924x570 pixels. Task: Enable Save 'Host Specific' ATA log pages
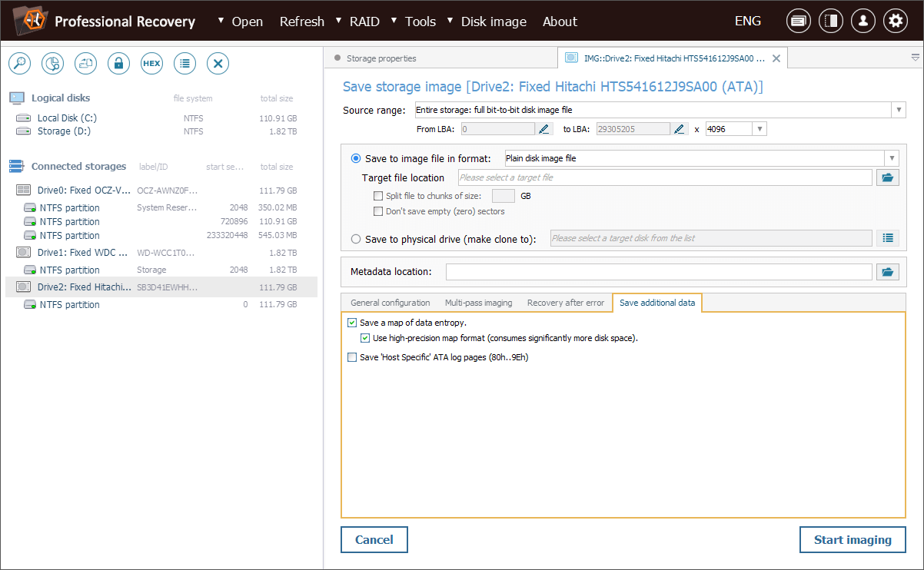352,357
